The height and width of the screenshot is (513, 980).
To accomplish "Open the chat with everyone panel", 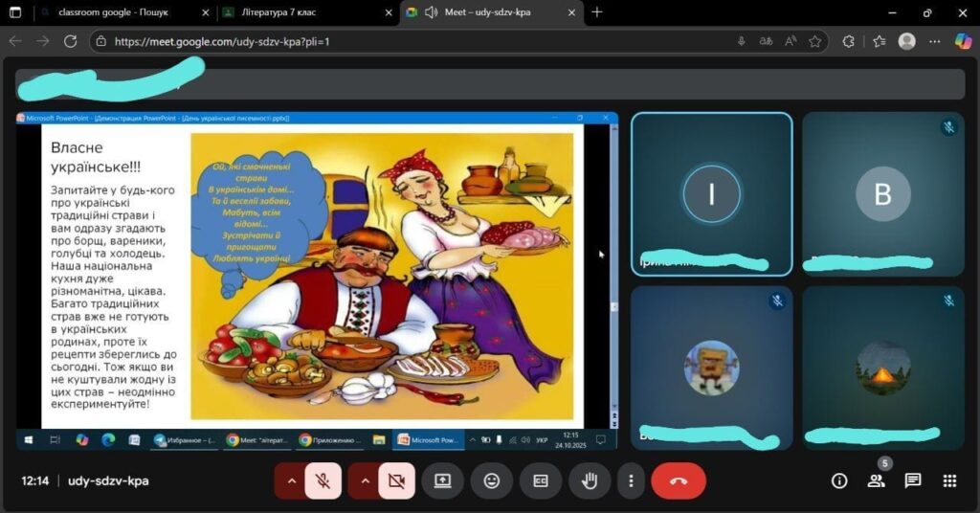I will pos(913,480).
